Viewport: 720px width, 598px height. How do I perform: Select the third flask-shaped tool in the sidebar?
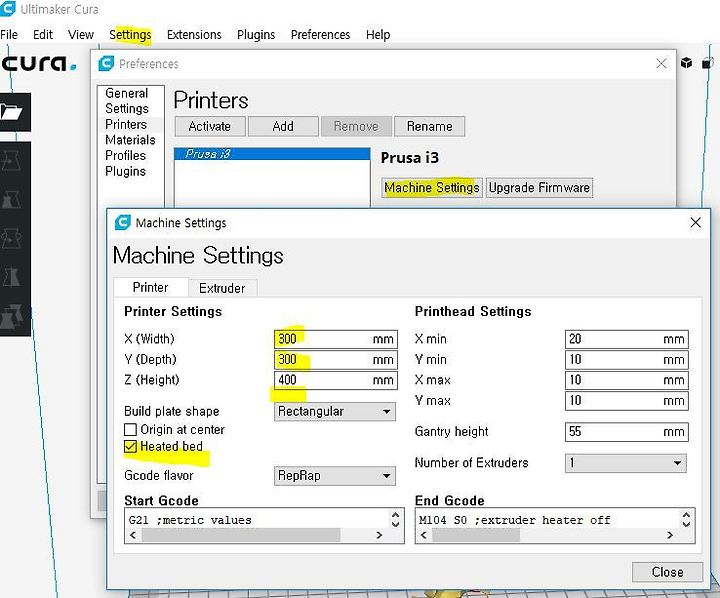(x=11, y=238)
